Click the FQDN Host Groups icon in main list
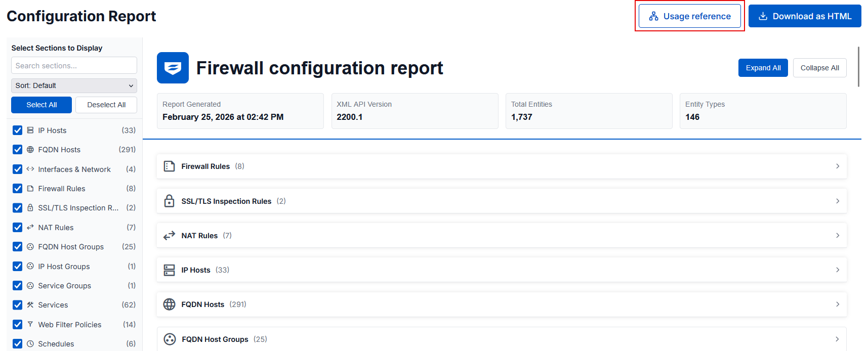This screenshot has height=351, width=868. point(170,339)
